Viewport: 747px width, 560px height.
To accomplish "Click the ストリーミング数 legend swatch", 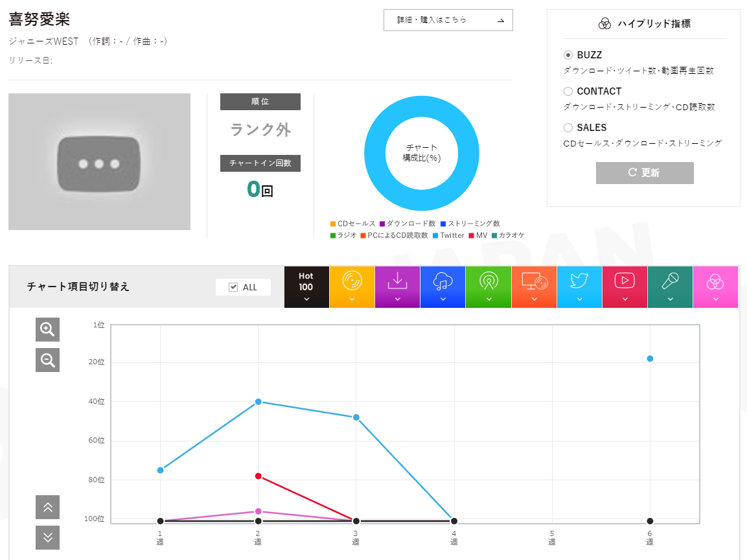I will 443,224.
